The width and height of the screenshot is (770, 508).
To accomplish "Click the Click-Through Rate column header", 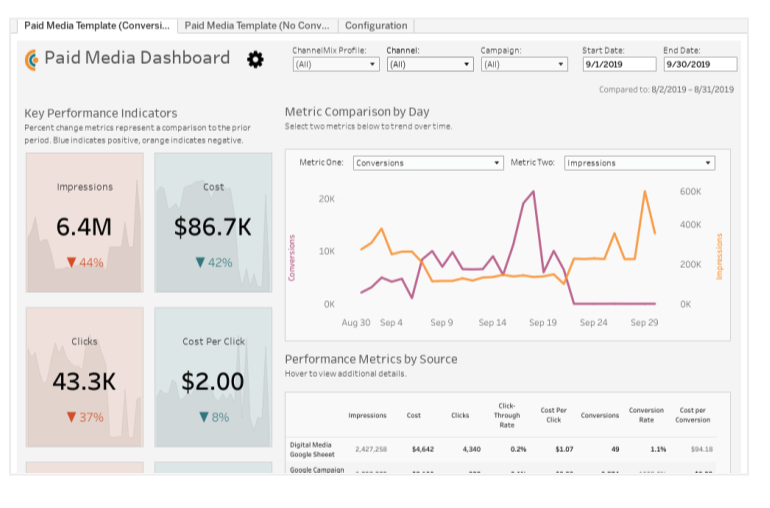I will (507, 416).
